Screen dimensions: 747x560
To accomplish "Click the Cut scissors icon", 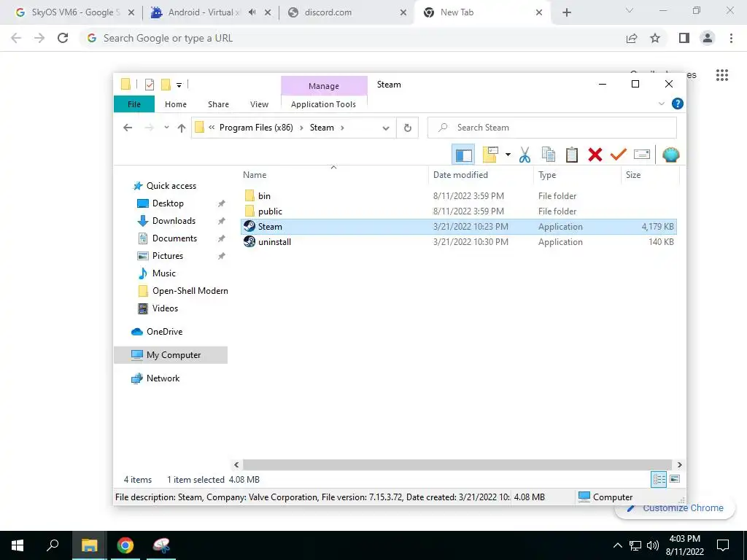I will click(525, 155).
